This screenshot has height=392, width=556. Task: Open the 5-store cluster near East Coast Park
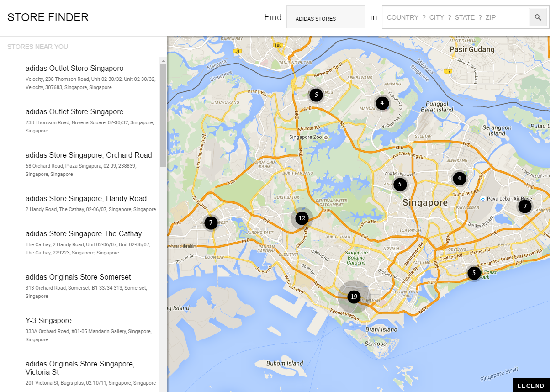[474, 273]
